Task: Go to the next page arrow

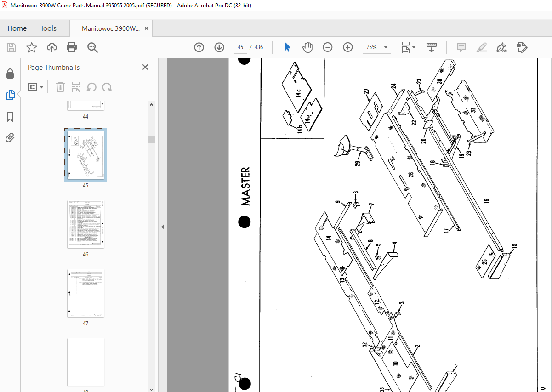Action: (219, 47)
